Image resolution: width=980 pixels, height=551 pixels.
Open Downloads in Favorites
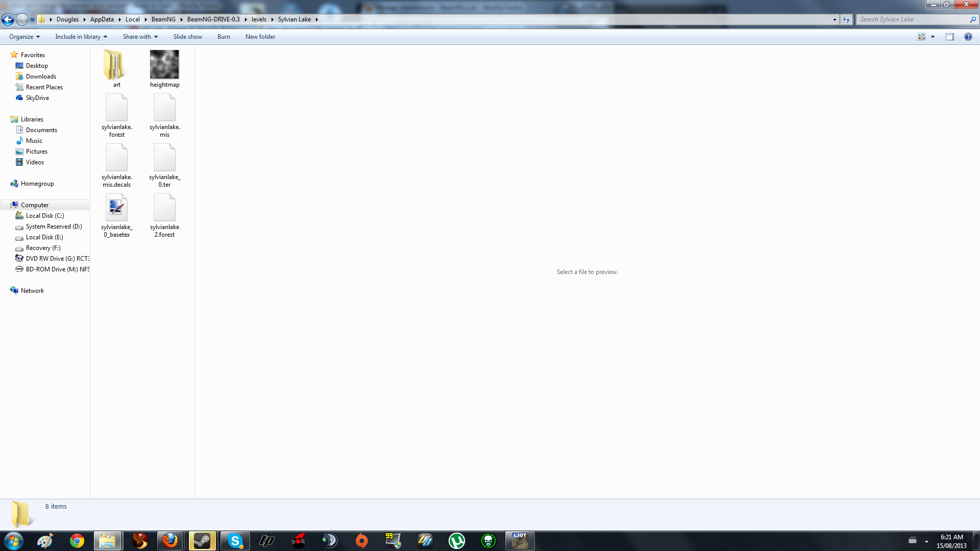click(x=41, y=77)
